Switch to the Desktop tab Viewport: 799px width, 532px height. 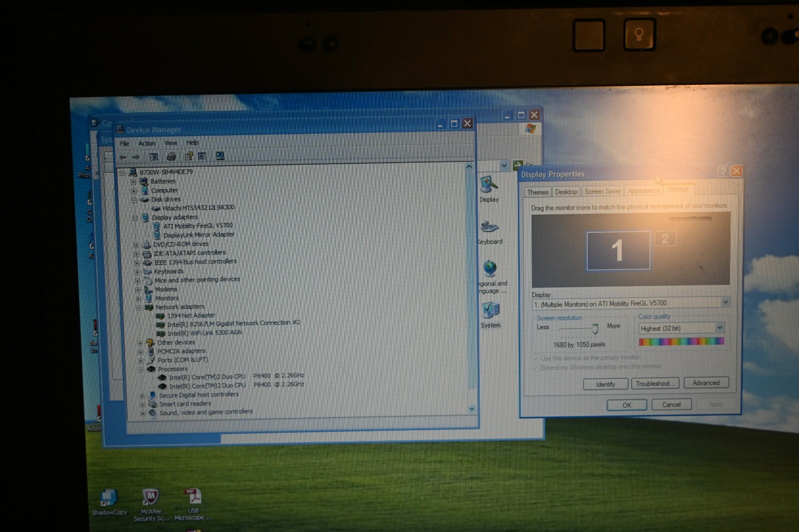point(566,192)
